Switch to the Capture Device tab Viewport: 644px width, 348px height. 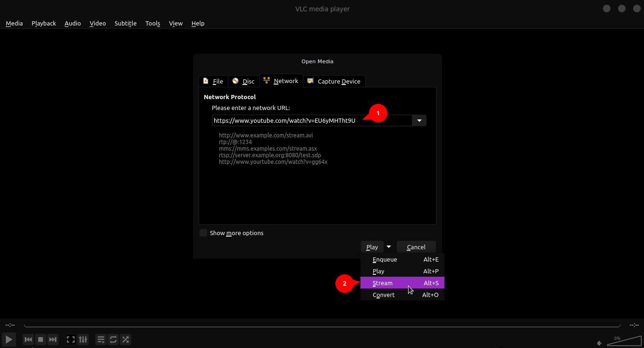coord(334,81)
